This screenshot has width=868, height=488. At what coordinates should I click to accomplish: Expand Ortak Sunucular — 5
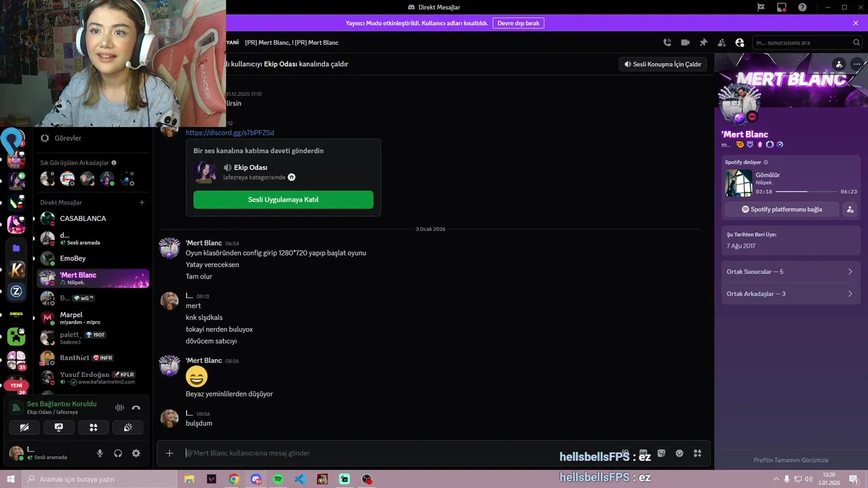(791, 272)
